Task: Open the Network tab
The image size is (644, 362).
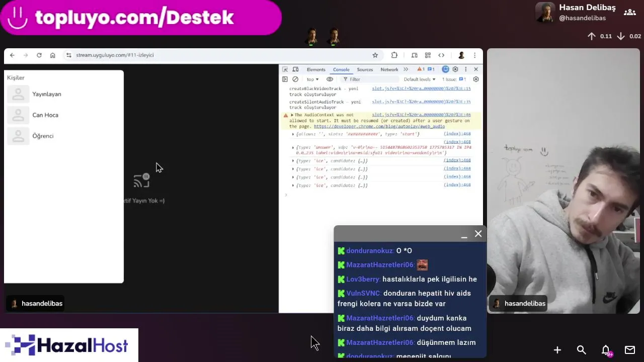Action: (389, 69)
